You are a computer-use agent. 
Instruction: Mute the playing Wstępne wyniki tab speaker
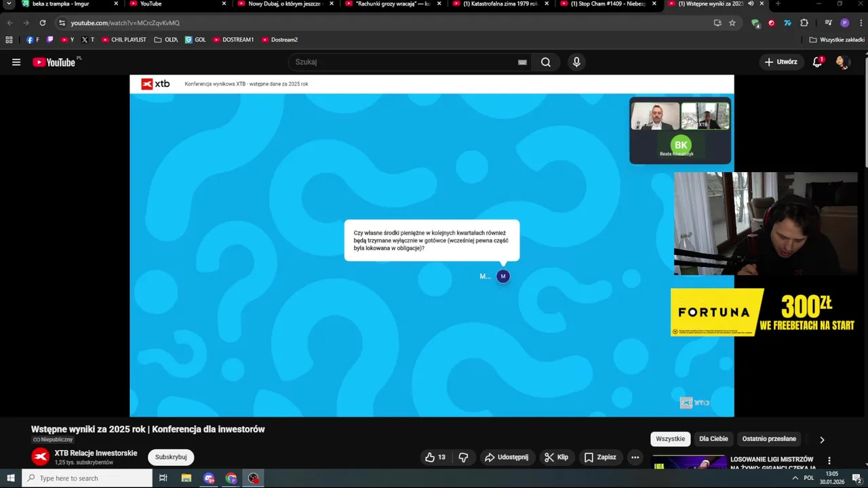(x=751, y=3)
